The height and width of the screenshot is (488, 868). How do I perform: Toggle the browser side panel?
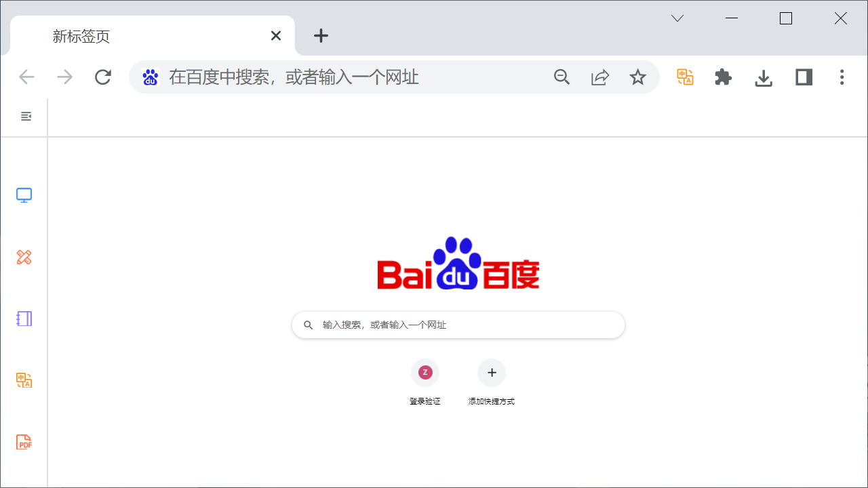click(x=804, y=77)
